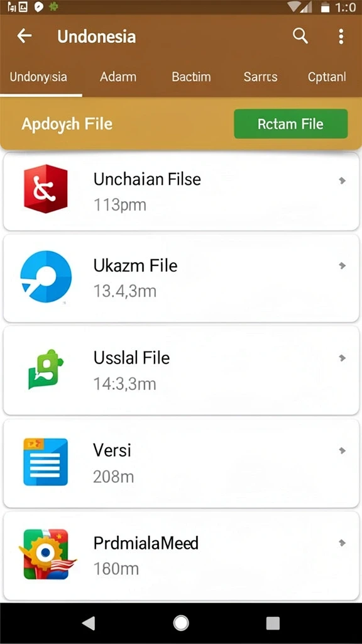362x644 pixels.
Task: Expand the PrdmialaMeed row arrow
Action: [342, 543]
